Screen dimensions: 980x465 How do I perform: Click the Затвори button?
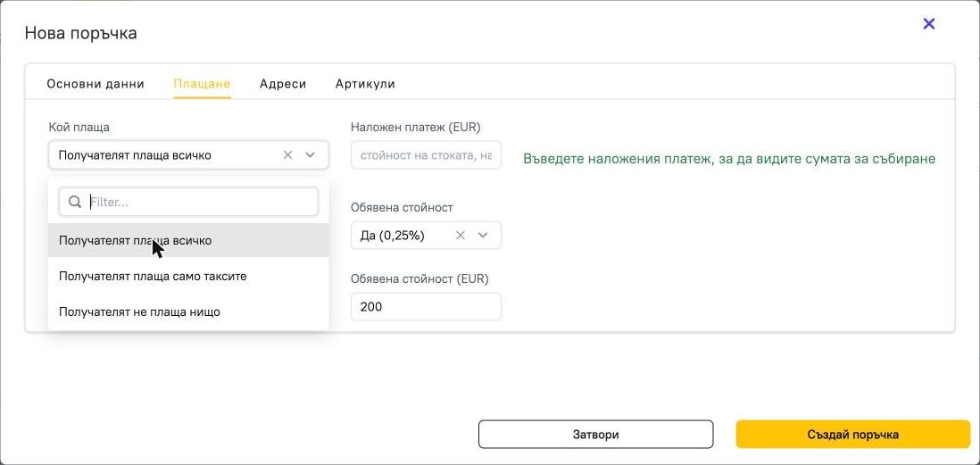click(x=595, y=435)
